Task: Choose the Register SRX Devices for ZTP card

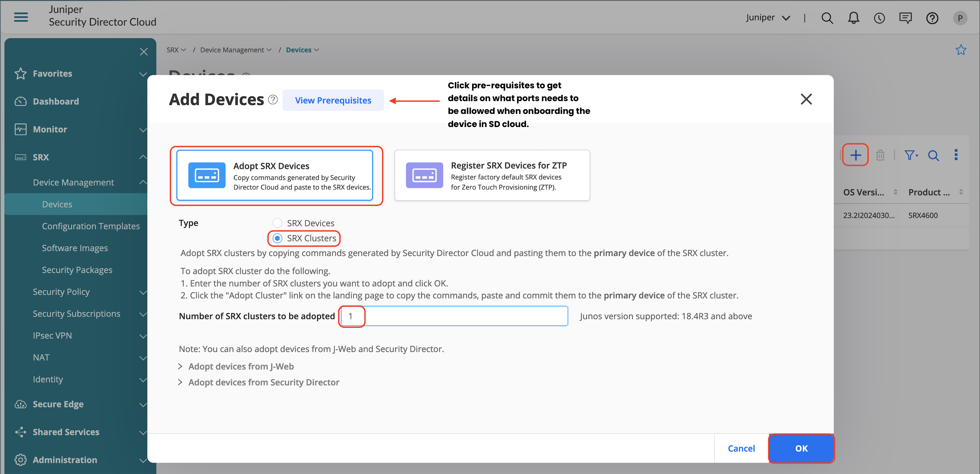Action: [492, 175]
